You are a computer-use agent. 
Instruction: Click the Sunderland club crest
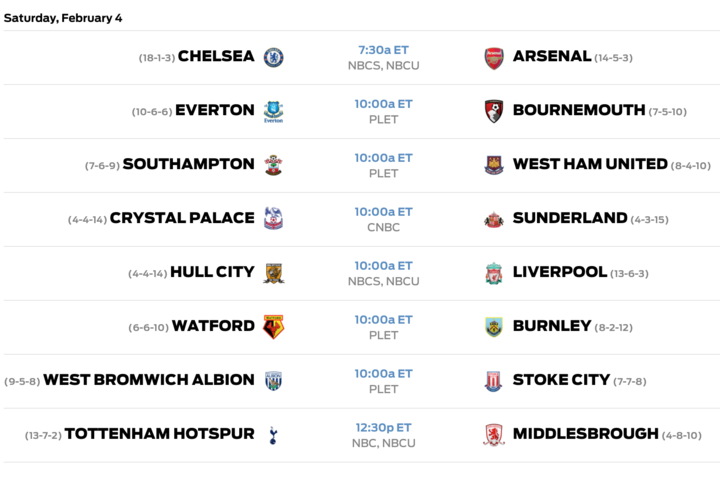(494, 220)
